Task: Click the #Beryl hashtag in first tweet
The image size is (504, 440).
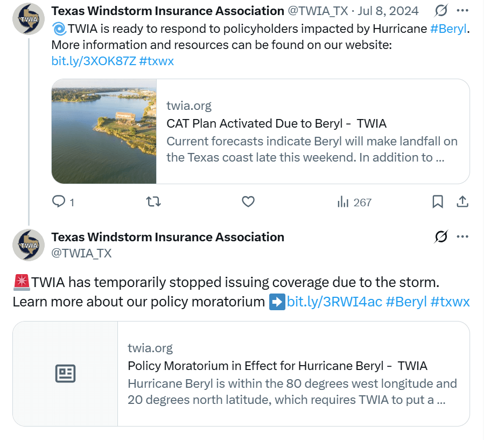Action: pyautogui.click(x=449, y=29)
